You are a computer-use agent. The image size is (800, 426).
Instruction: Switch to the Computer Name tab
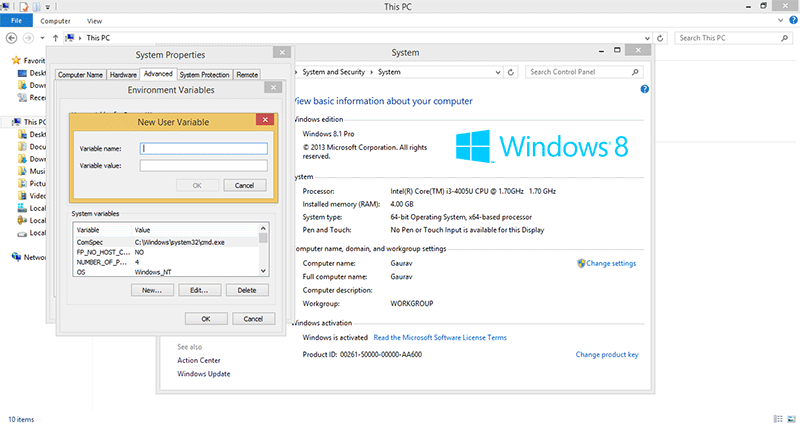(81, 74)
